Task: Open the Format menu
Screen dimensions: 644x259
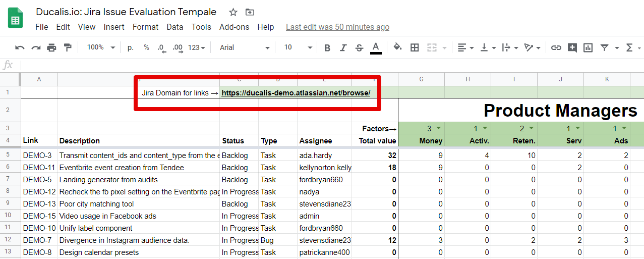Action: point(145,27)
